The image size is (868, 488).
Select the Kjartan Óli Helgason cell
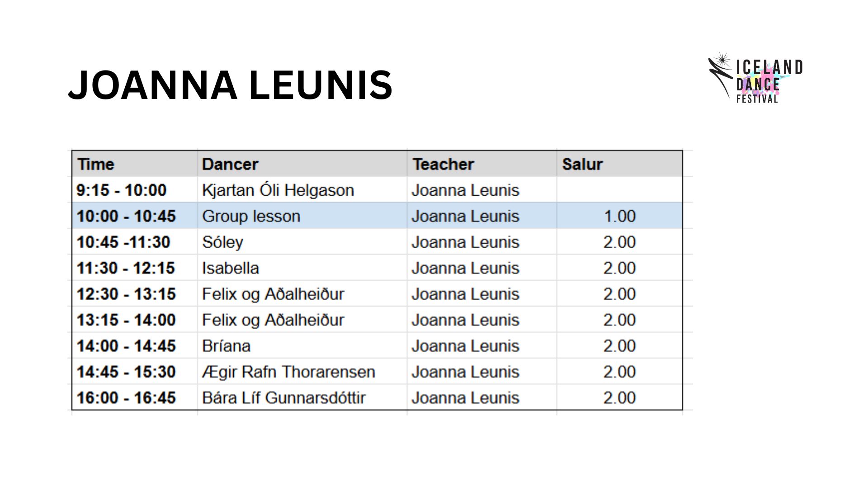pyautogui.click(x=302, y=190)
